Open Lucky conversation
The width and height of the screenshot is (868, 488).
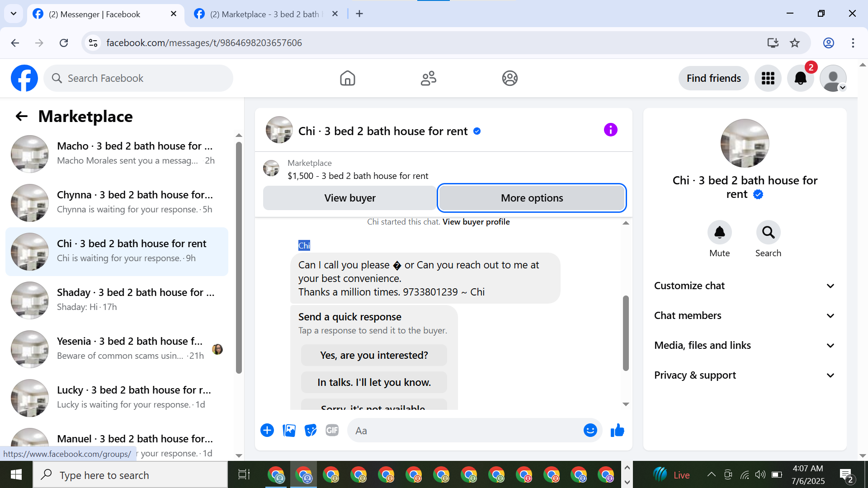coord(117,398)
